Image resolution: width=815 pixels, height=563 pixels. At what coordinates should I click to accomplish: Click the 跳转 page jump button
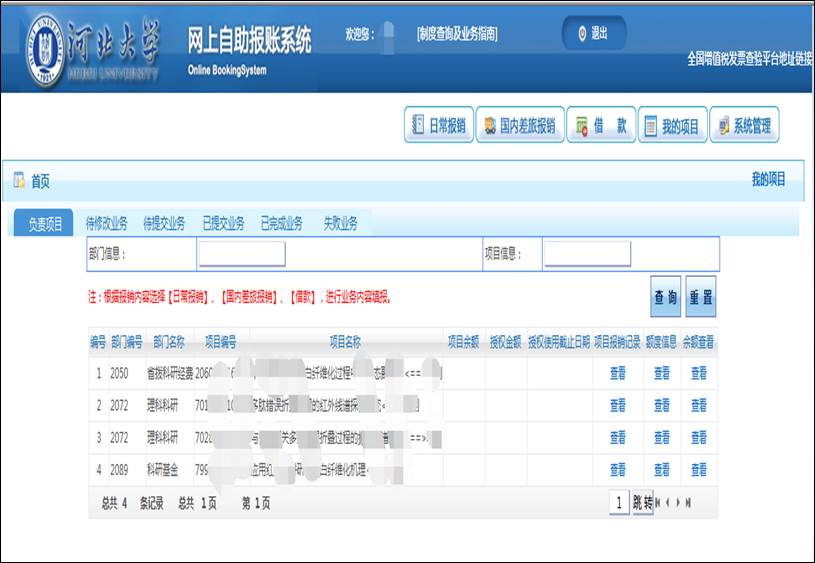(x=642, y=503)
